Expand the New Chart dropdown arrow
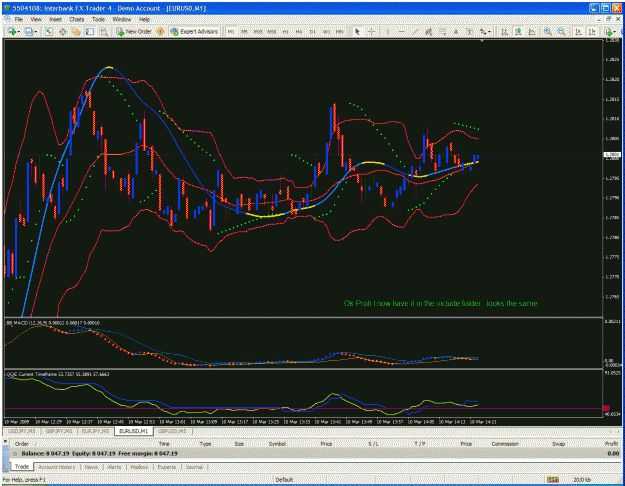This screenshot has height=486, width=625. click(19, 31)
